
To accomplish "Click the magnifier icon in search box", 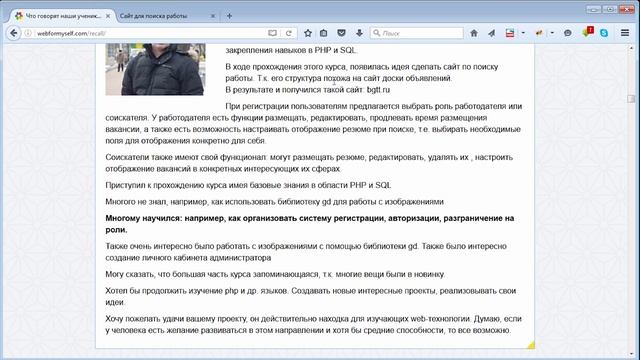I will coord(376,33).
